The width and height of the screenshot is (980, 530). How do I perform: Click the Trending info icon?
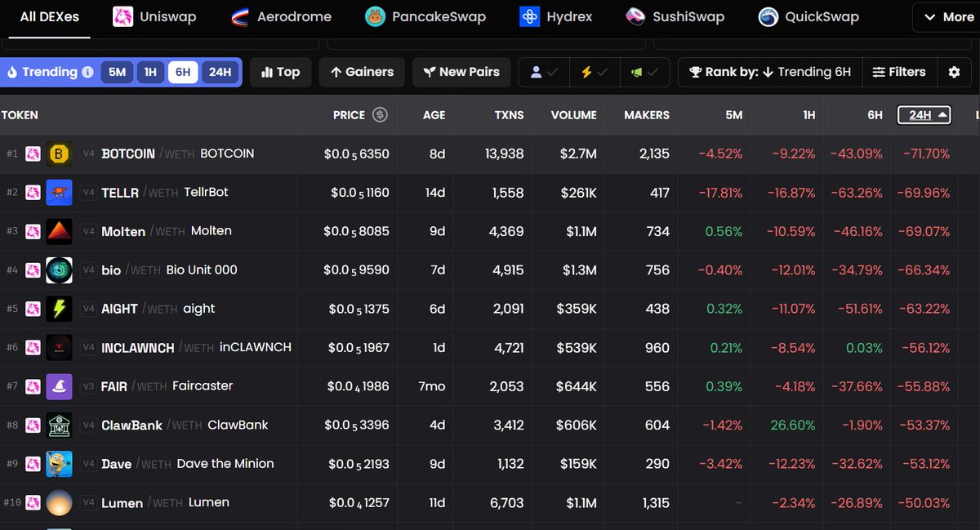point(87,72)
